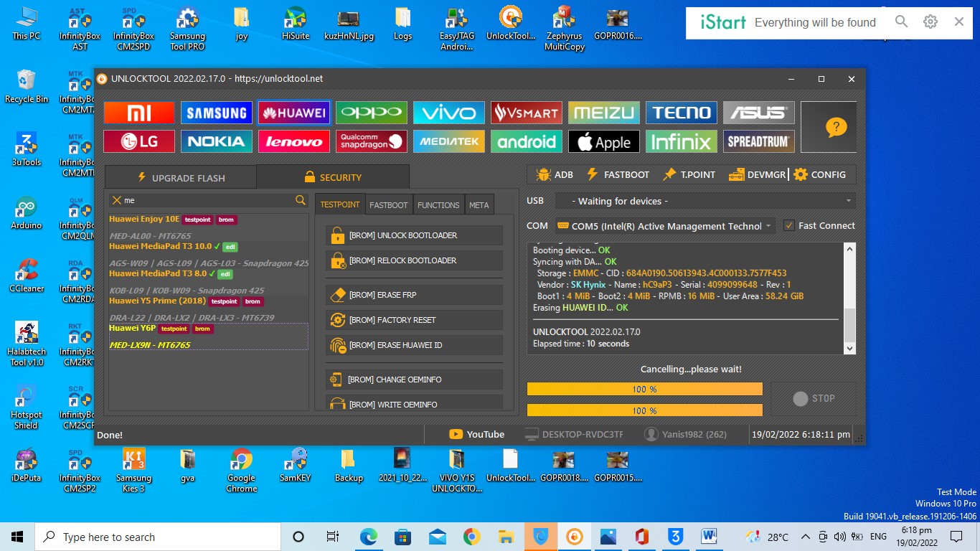Open the ADB tool

[x=554, y=174]
